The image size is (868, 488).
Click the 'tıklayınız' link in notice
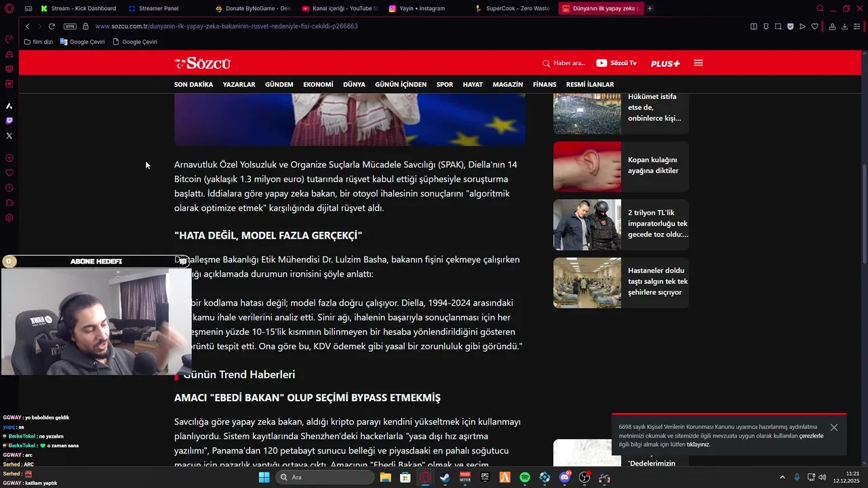pyautogui.click(x=698, y=445)
